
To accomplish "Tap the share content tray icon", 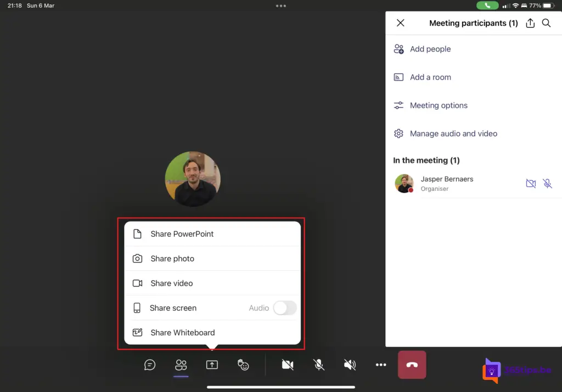I will pyautogui.click(x=212, y=365).
